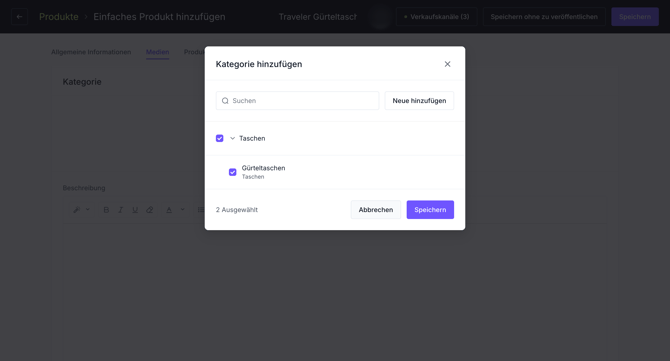This screenshot has width=670, height=361.
Task: Click the magnifier icon in search field
Action: tap(225, 101)
